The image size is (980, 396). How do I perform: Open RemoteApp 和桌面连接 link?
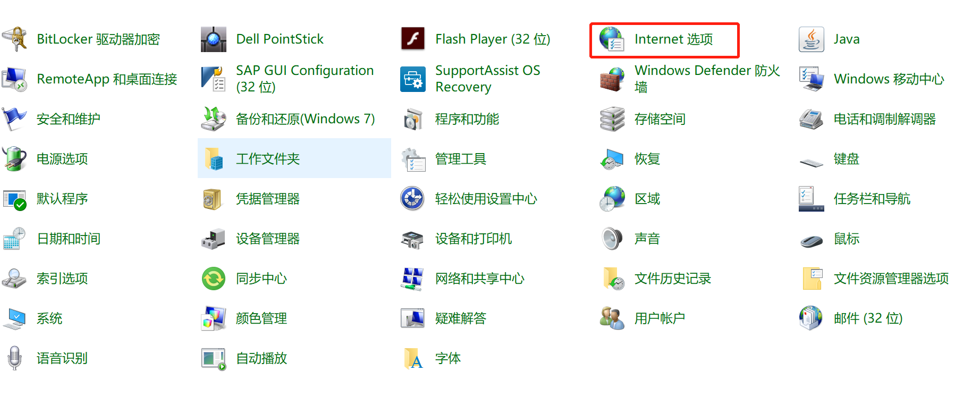click(107, 79)
